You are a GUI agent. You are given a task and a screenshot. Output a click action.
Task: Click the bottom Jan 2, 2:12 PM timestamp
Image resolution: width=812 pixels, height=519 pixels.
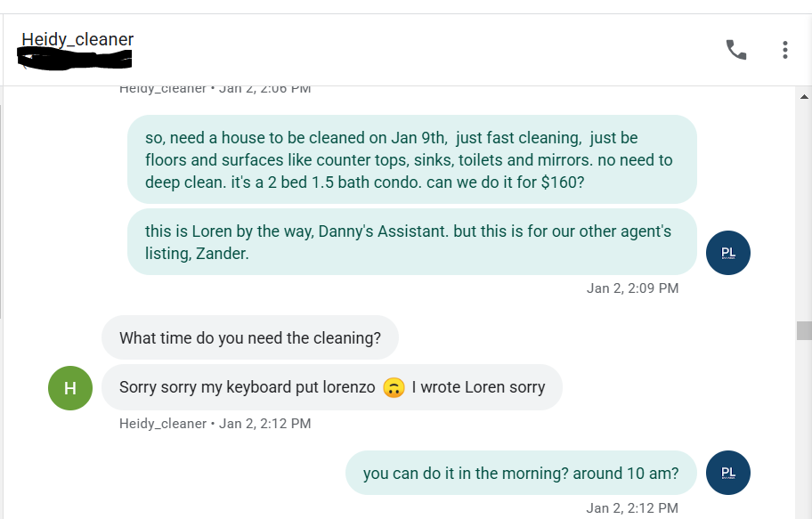click(632, 508)
